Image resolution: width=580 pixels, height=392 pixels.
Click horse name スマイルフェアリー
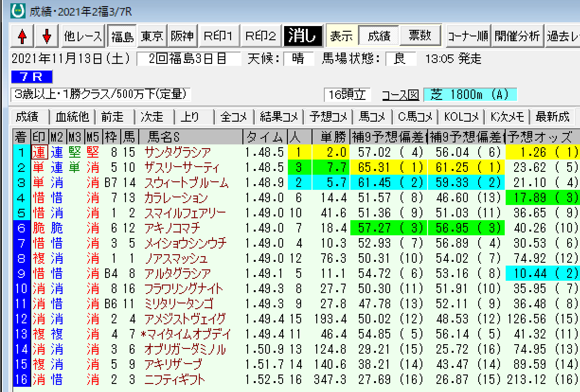coord(185,213)
